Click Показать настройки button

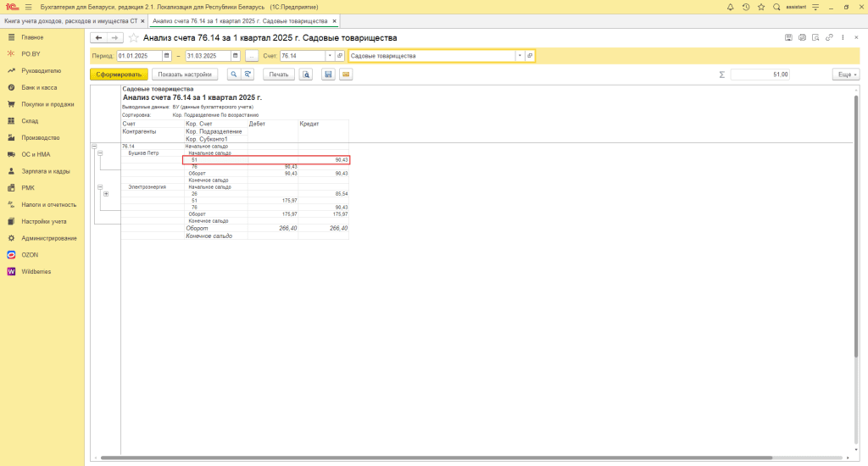(x=185, y=75)
